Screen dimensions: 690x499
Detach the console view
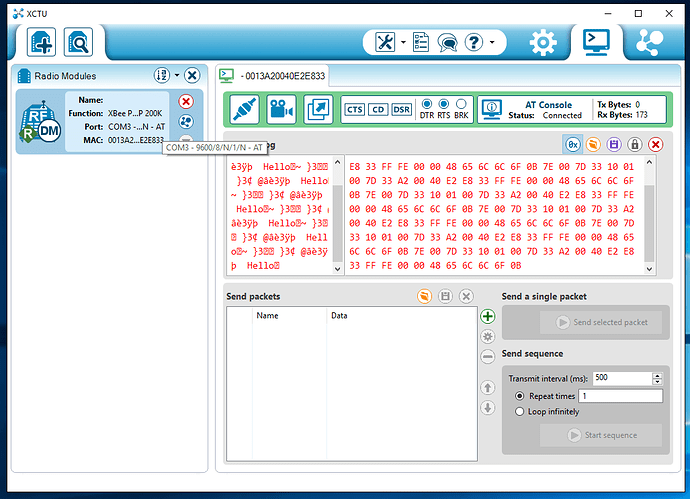point(318,109)
